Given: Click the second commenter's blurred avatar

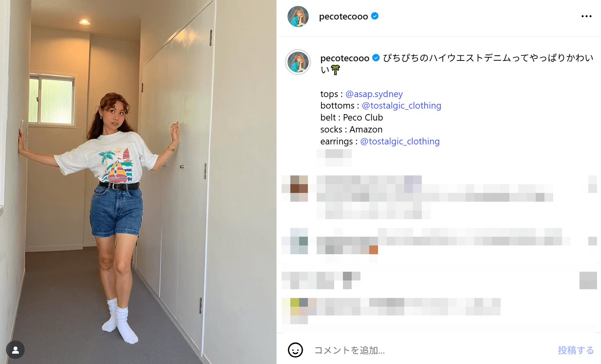Looking at the screenshot, I should click(x=295, y=241).
